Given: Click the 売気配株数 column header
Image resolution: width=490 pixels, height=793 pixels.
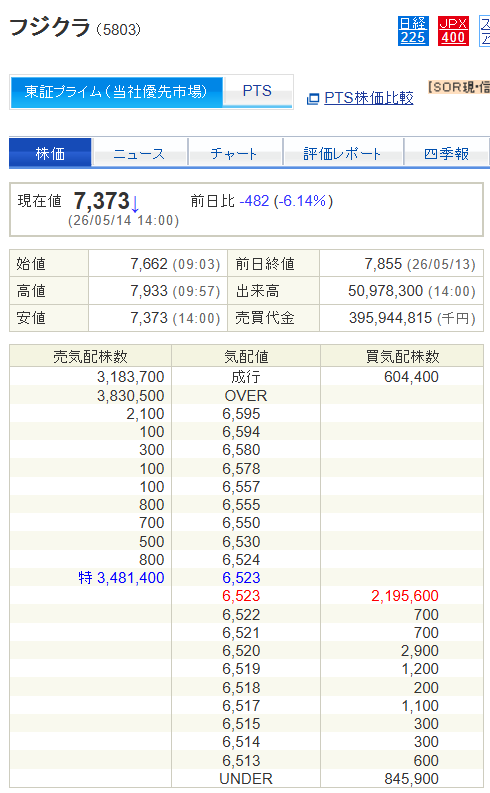Looking at the screenshot, I should [91, 356].
